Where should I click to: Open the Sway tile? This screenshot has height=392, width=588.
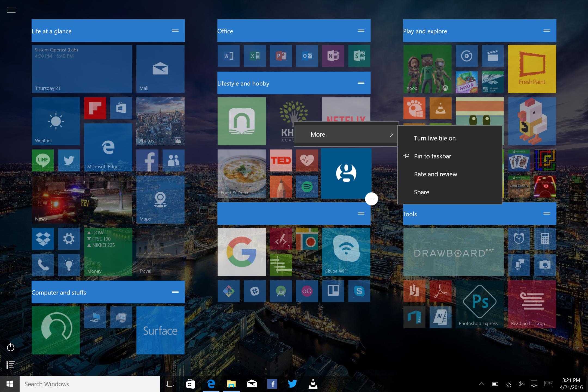coord(359,56)
